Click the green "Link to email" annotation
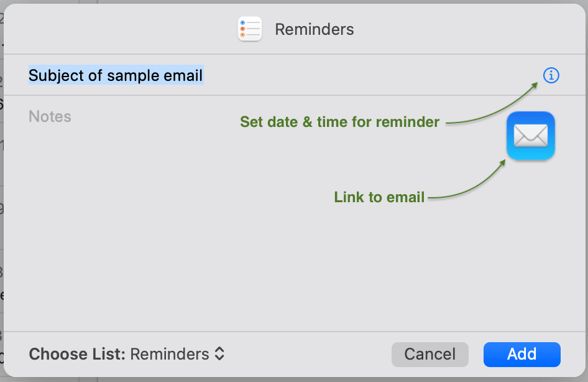 click(x=379, y=197)
